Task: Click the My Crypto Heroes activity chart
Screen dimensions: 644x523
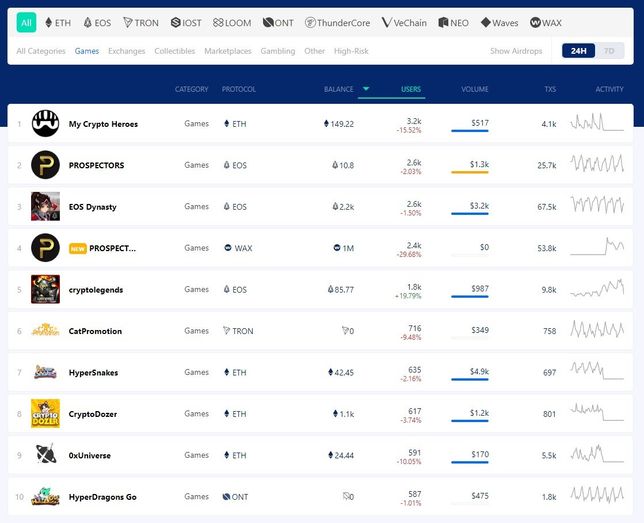Action: click(597, 124)
